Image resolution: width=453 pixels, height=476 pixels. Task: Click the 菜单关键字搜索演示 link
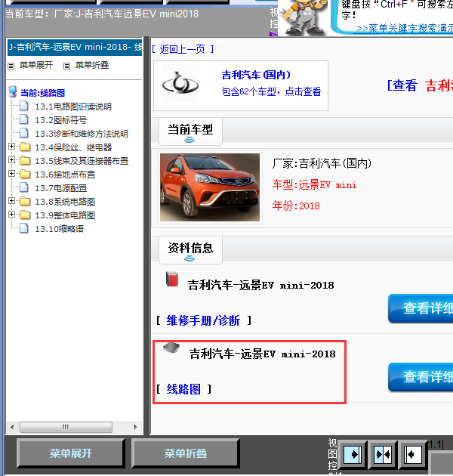point(405,29)
